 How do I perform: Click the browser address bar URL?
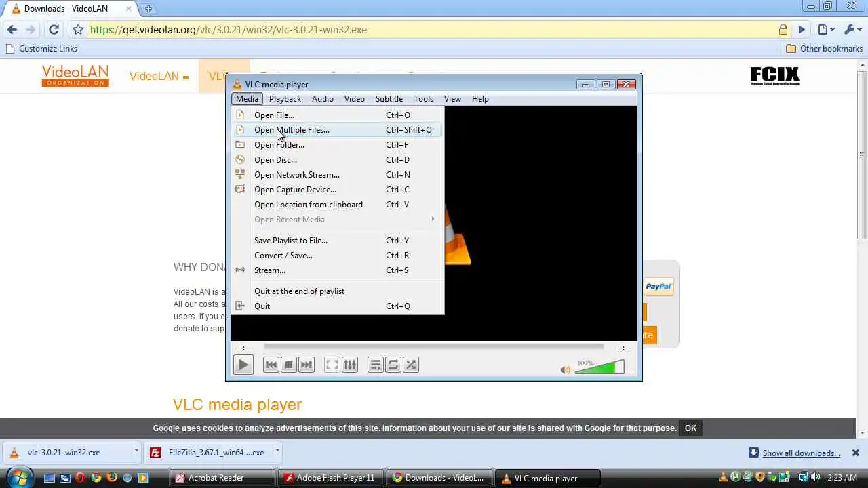(x=228, y=30)
